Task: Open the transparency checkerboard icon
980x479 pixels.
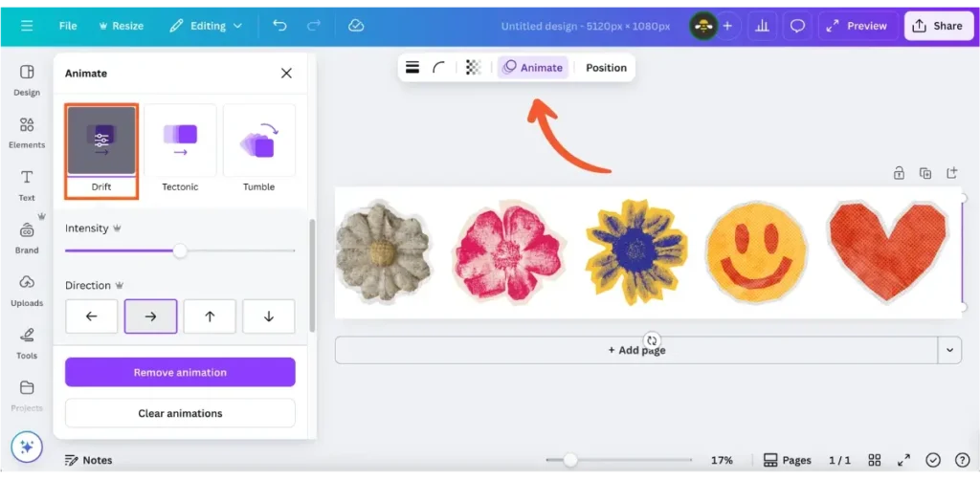Action: coord(473,68)
